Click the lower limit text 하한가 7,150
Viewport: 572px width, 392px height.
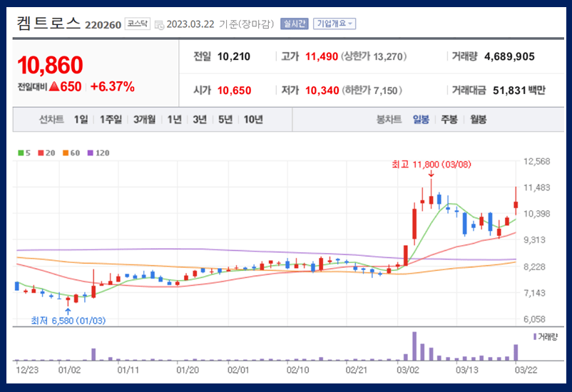372,91
